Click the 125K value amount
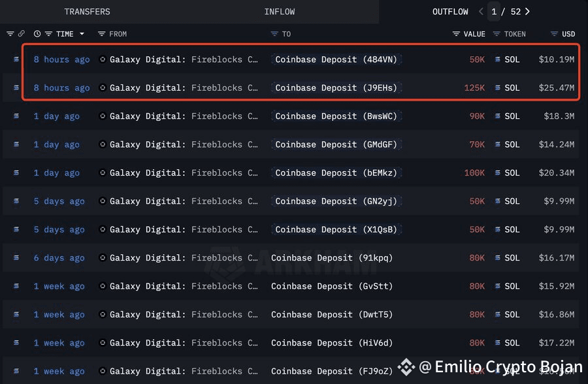 [x=474, y=88]
